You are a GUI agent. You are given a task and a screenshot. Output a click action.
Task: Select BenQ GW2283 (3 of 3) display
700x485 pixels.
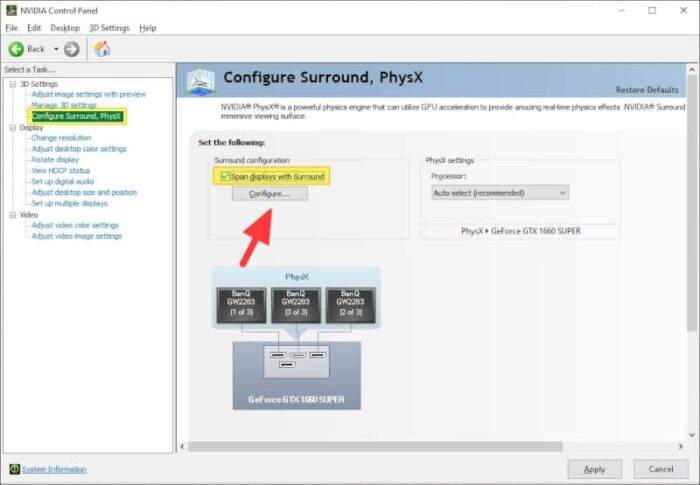coord(296,305)
